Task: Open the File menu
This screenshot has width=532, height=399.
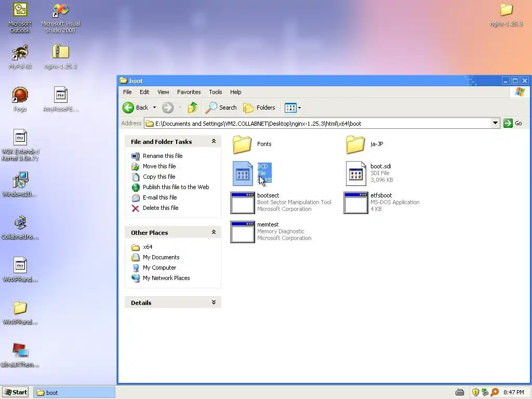Action: point(127,92)
